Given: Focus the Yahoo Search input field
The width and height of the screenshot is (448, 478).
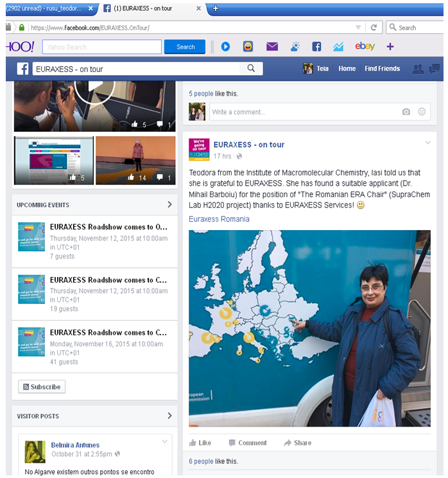Looking at the screenshot, I should pyautogui.click(x=101, y=47).
